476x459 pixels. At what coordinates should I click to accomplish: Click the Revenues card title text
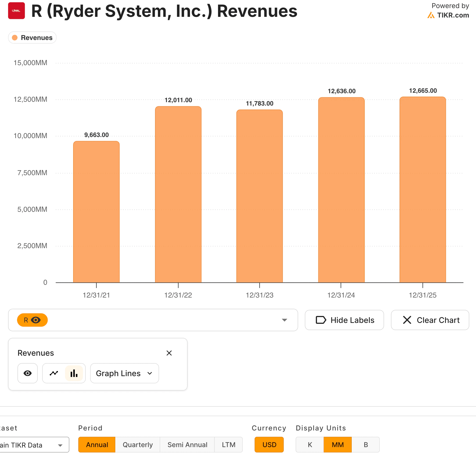point(36,353)
